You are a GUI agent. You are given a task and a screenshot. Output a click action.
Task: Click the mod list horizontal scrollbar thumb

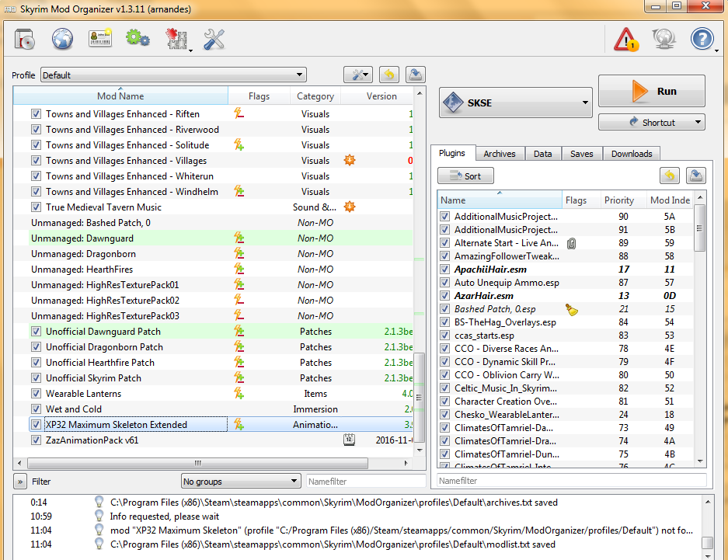click(x=198, y=463)
